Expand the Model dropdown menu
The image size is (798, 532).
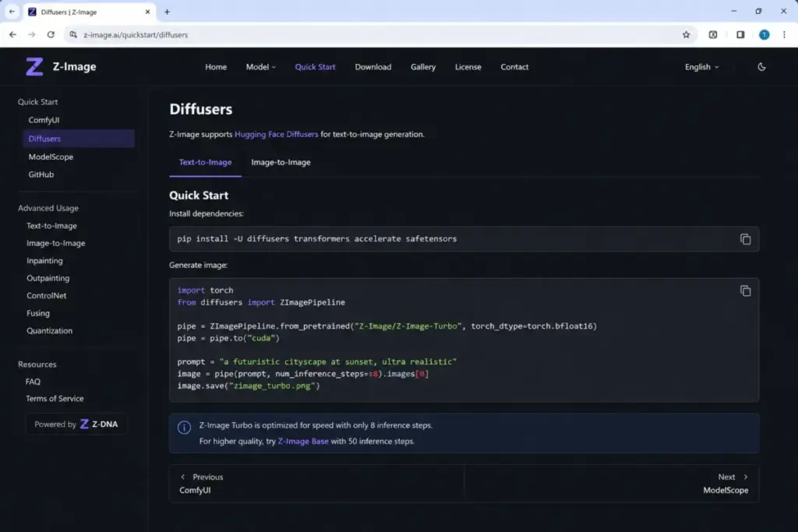coord(260,67)
